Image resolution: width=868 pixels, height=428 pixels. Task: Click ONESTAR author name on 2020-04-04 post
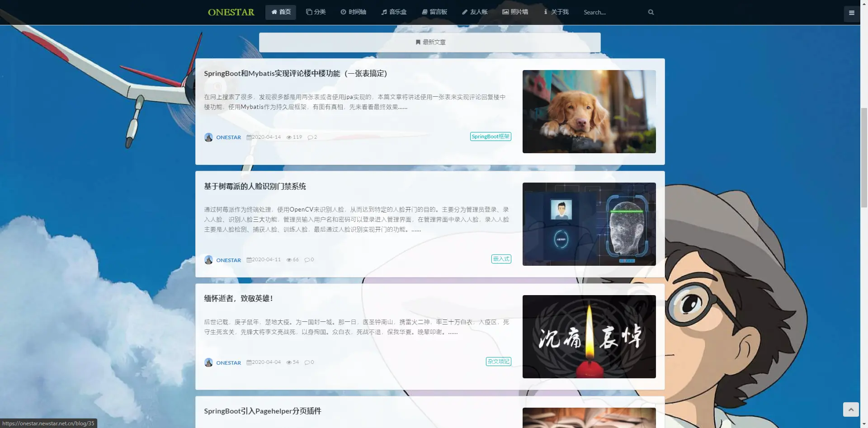tap(228, 363)
